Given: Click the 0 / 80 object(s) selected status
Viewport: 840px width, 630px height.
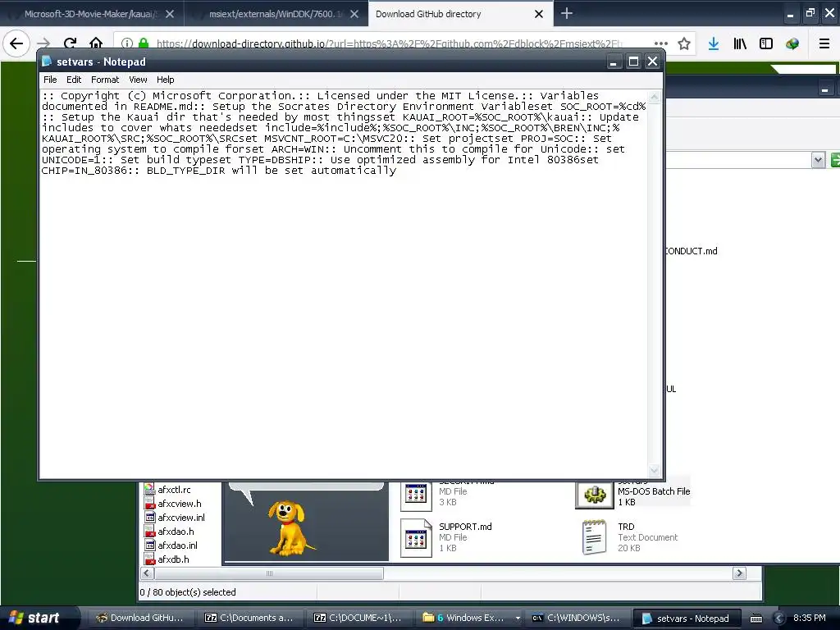Looking at the screenshot, I should [x=188, y=592].
